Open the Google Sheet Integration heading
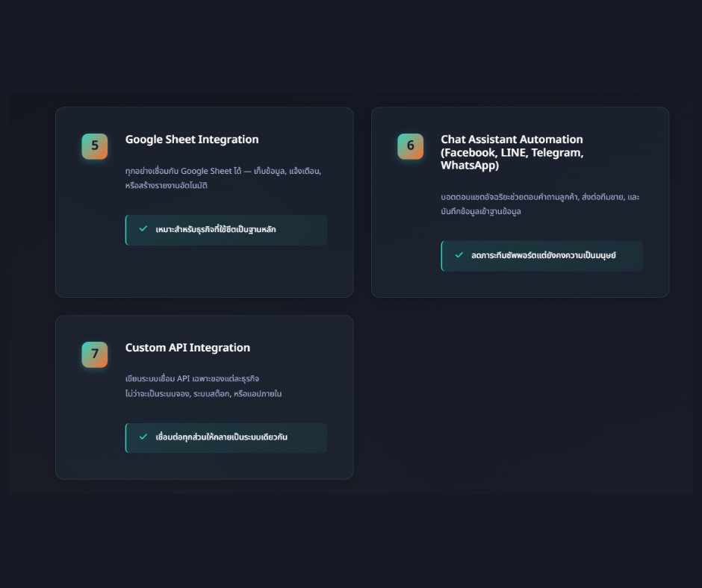The image size is (702, 588). click(192, 140)
